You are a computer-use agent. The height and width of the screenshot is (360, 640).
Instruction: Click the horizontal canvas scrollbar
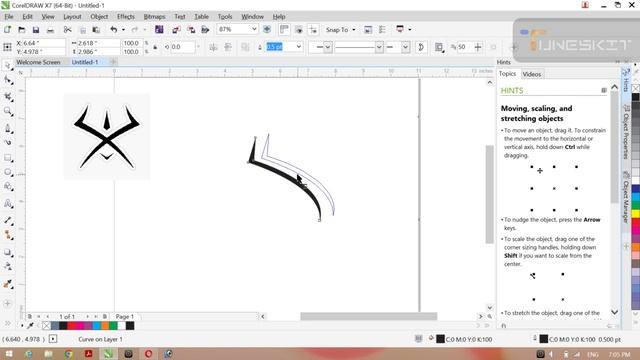tap(369, 316)
